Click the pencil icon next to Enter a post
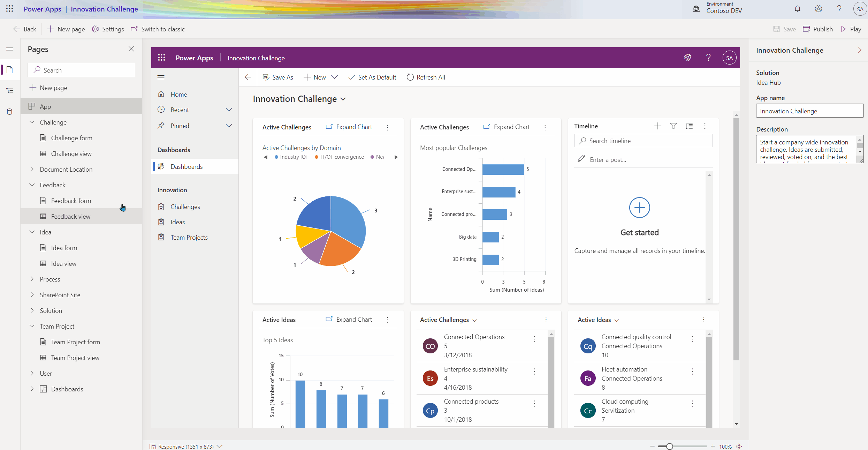This screenshot has height=450, width=868. click(581, 159)
